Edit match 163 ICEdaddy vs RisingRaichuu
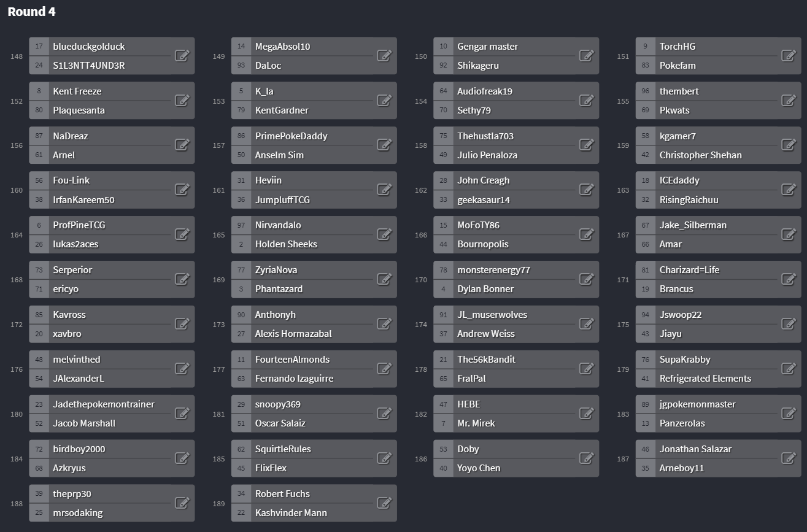Viewport: 807px width, 532px height. 789,190
